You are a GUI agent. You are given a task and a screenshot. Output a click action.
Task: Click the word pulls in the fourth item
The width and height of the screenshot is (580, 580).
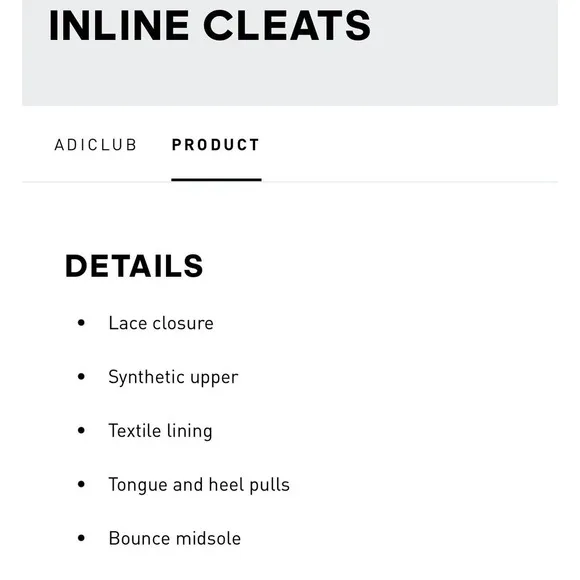[270, 485]
